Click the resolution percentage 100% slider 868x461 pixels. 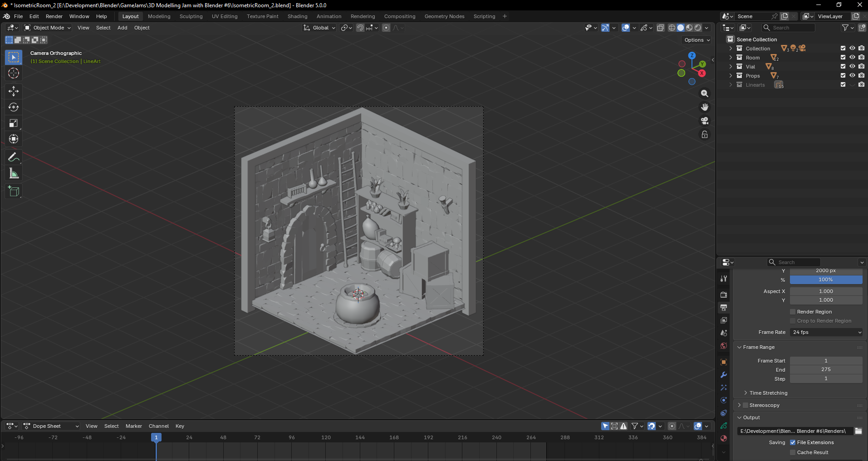[826, 280]
